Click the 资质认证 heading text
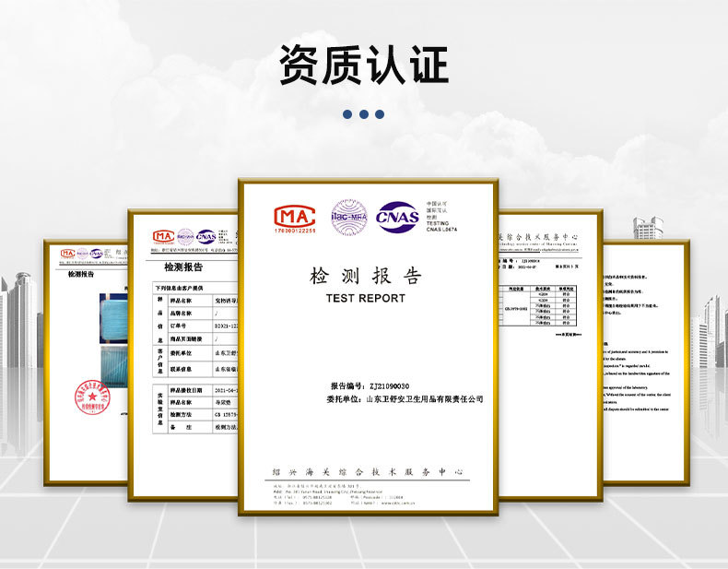The image size is (728, 569). pyautogui.click(x=363, y=65)
